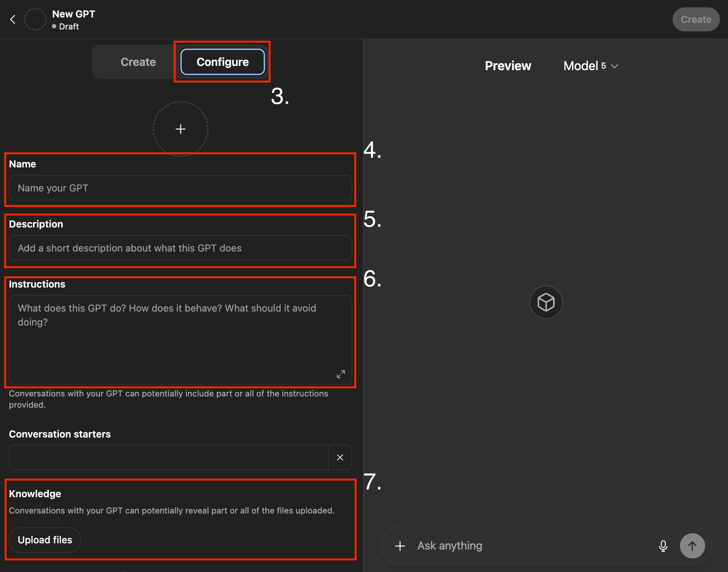Screen dimensions: 728x572
Task: Click the Conversation starters input box
Action: (169, 458)
